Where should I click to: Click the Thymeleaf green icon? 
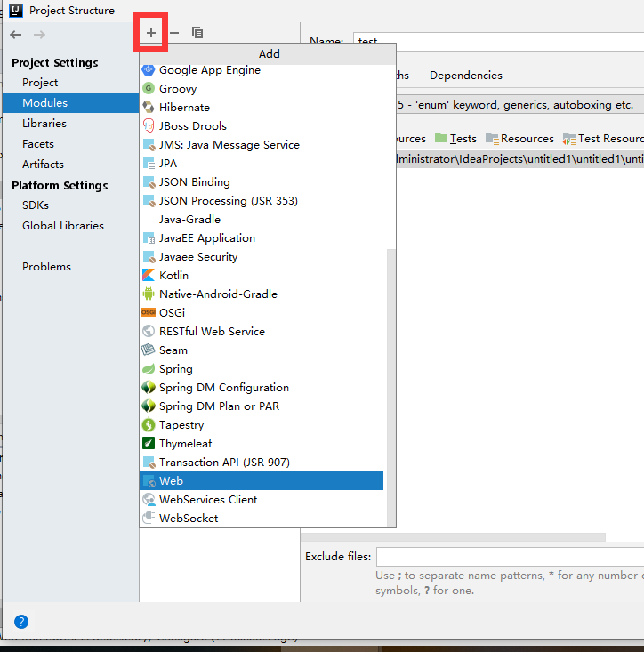tap(149, 443)
